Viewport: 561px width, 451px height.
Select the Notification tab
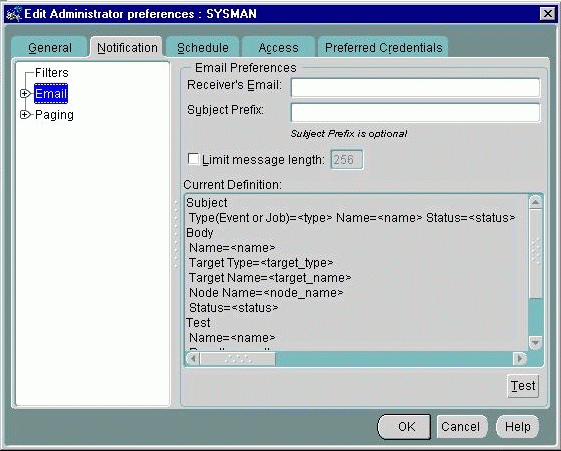127,47
